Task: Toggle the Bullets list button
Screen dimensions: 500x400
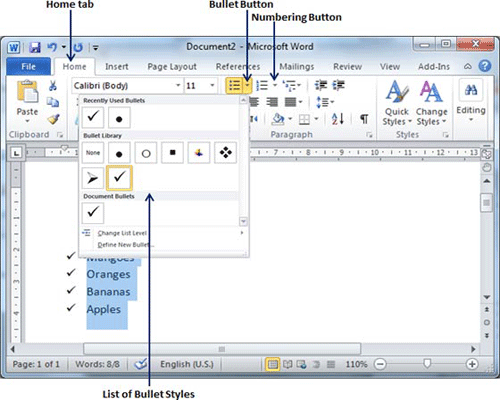Action: pyautogui.click(x=234, y=85)
